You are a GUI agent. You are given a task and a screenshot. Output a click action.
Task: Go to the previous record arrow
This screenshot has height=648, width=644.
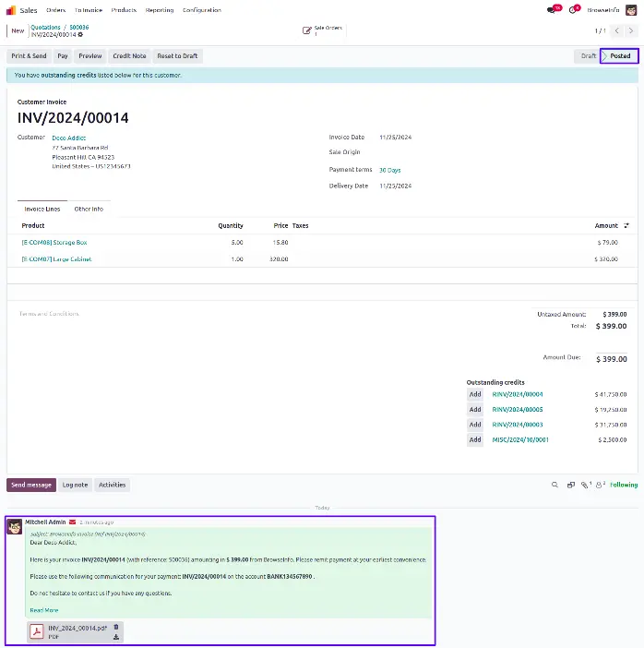[615, 30]
